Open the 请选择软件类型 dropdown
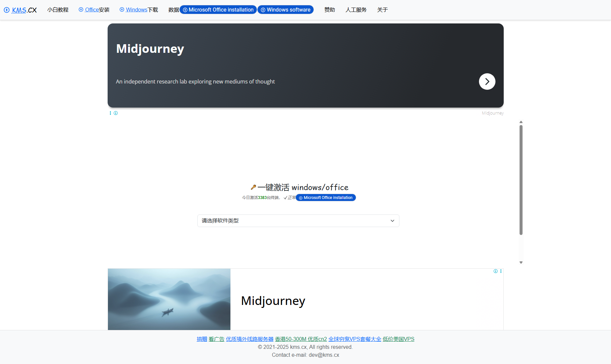Screen dimensions: 611x364 tap(298, 221)
